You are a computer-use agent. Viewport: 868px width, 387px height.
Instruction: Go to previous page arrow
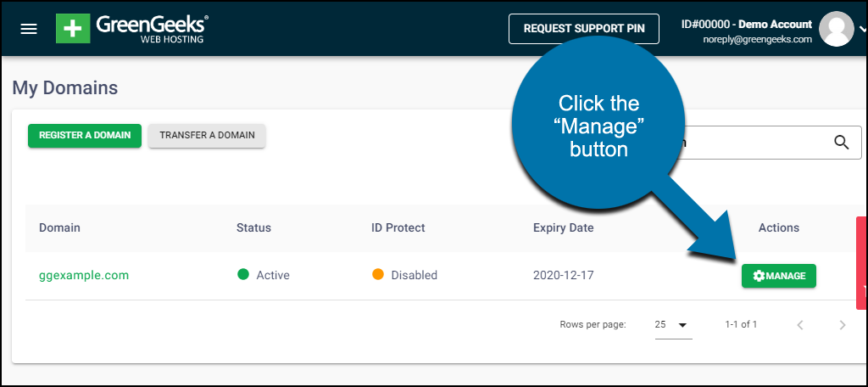pos(800,325)
